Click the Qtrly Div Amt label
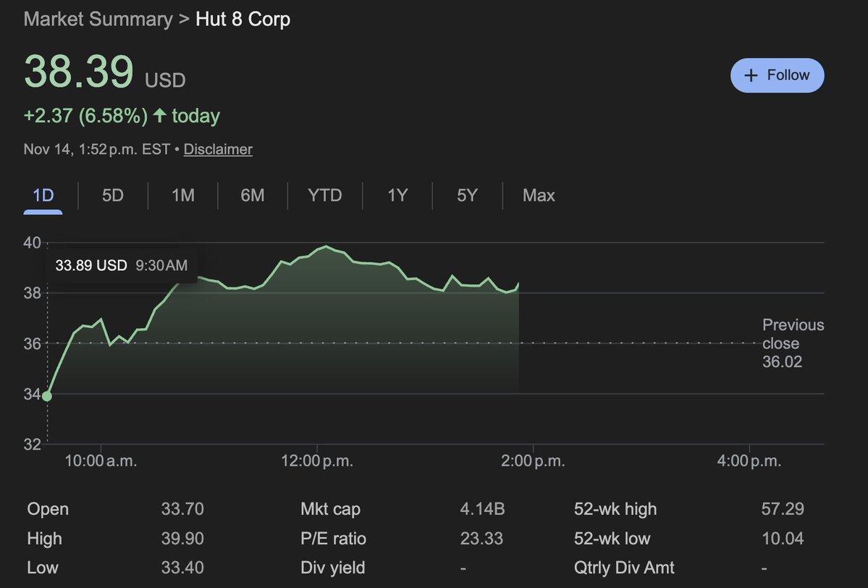 (x=624, y=568)
